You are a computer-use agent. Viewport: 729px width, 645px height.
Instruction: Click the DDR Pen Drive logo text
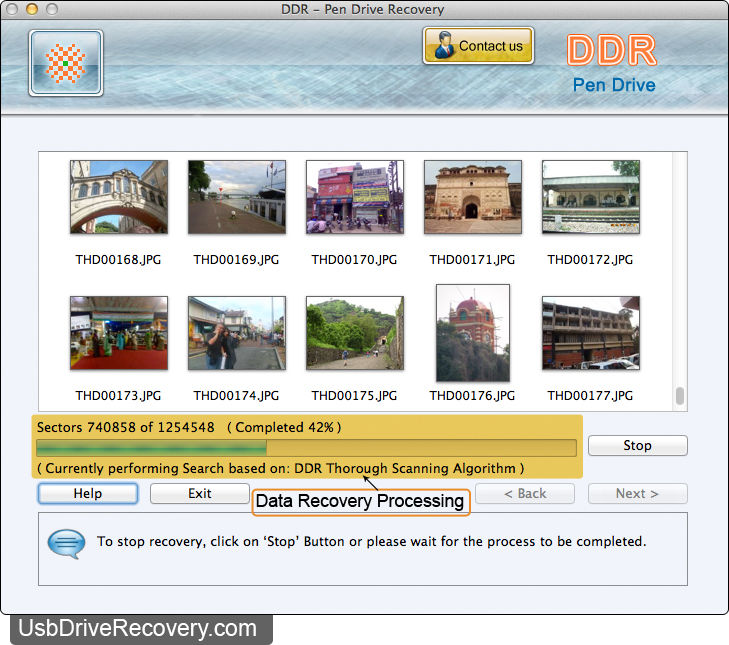pos(612,64)
